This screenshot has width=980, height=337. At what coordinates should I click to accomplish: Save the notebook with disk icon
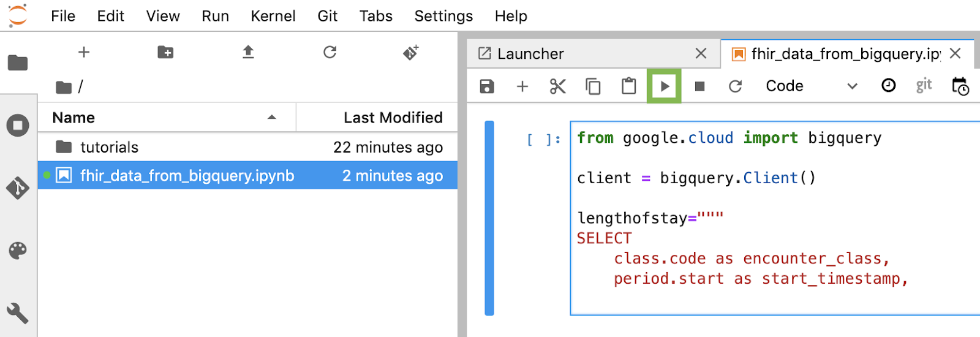tap(487, 86)
